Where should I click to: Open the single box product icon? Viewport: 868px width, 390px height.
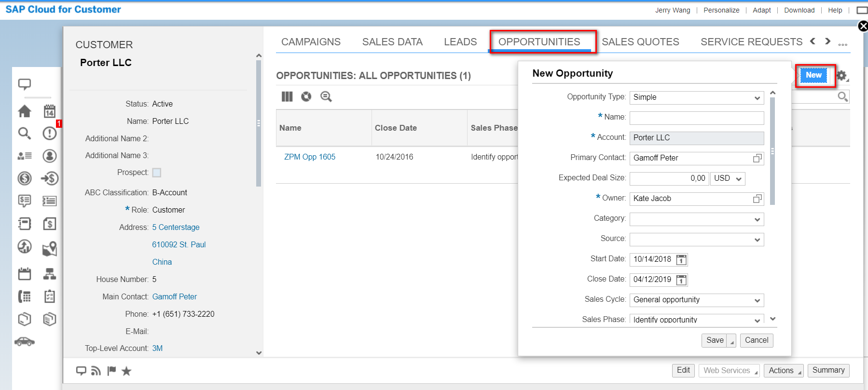(x=25, y=319)
